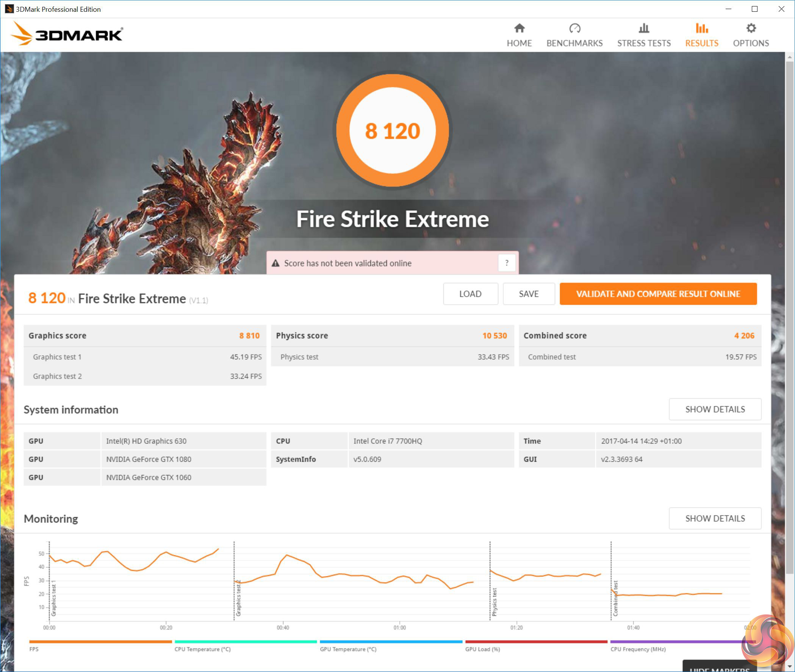
Task: Click the 3DMark logo in header
Action: [67, 34]
